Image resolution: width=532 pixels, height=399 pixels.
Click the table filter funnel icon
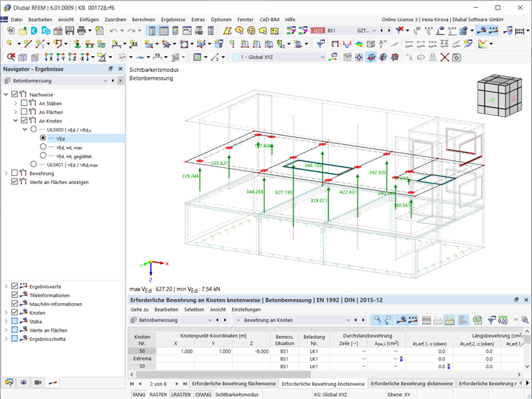pos(491,320)
